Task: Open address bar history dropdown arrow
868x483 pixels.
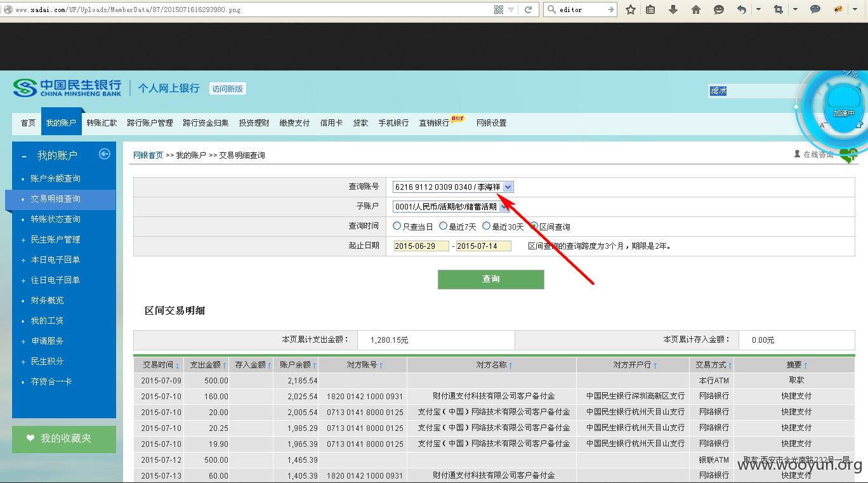Action: (x=511, y=10)
